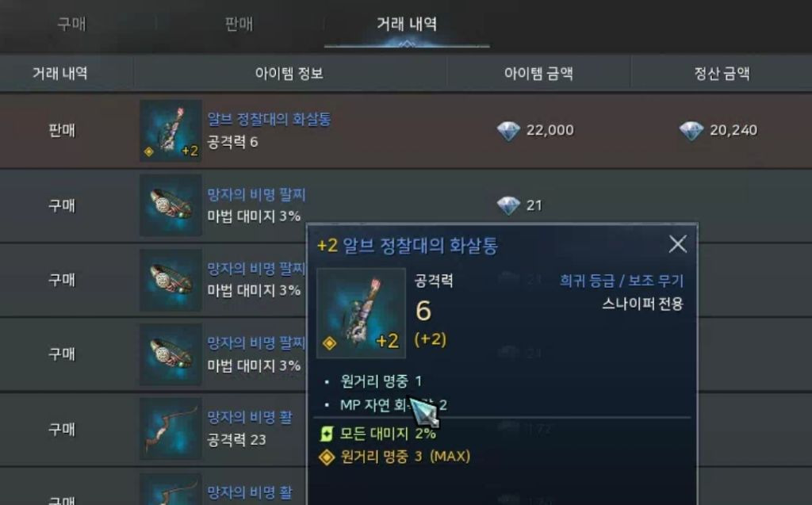Screen dimensions: 812x505
Task: Select the 거래 내역 tab
Action: pyautogui.click(x=407, y=24)
